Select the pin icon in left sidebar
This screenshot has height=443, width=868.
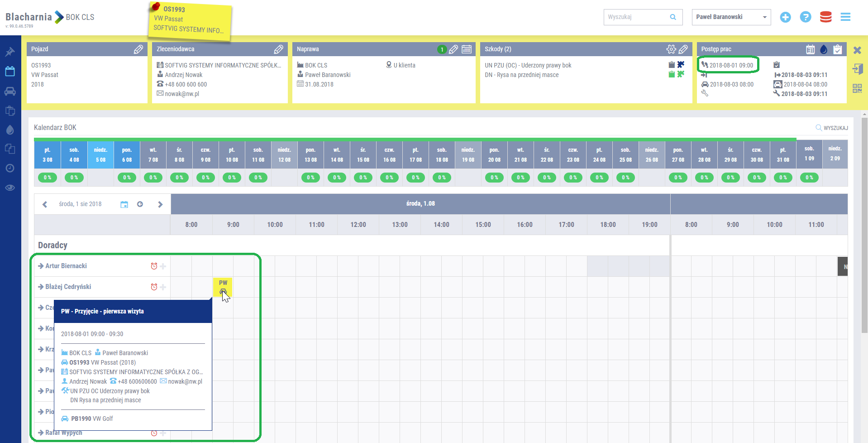10,52
